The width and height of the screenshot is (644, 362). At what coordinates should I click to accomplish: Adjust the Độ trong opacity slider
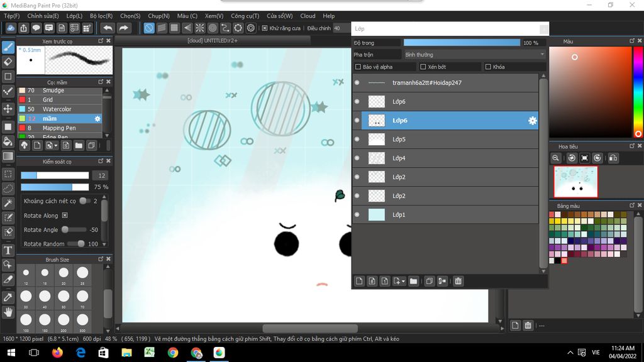click(x=462, y=43)
